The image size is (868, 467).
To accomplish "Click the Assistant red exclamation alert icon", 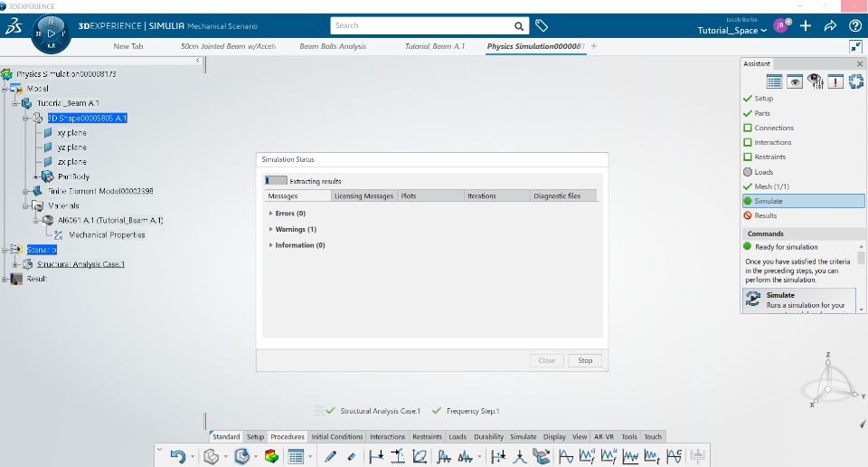I will pos(835,82).
